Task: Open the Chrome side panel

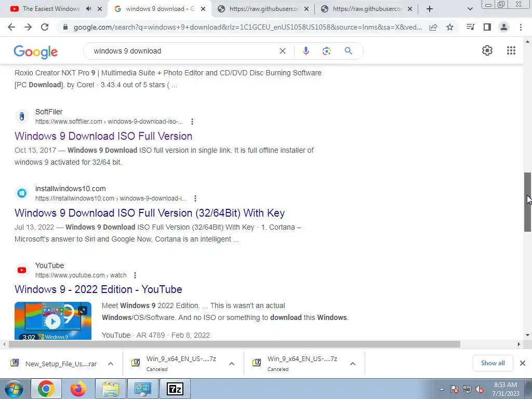Action: click(x=487, y=27)
